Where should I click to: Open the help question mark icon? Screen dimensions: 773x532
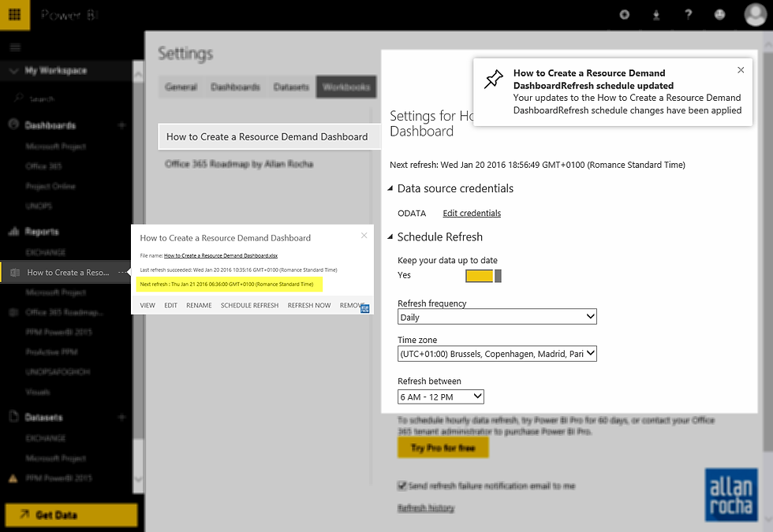click(688, 15)
